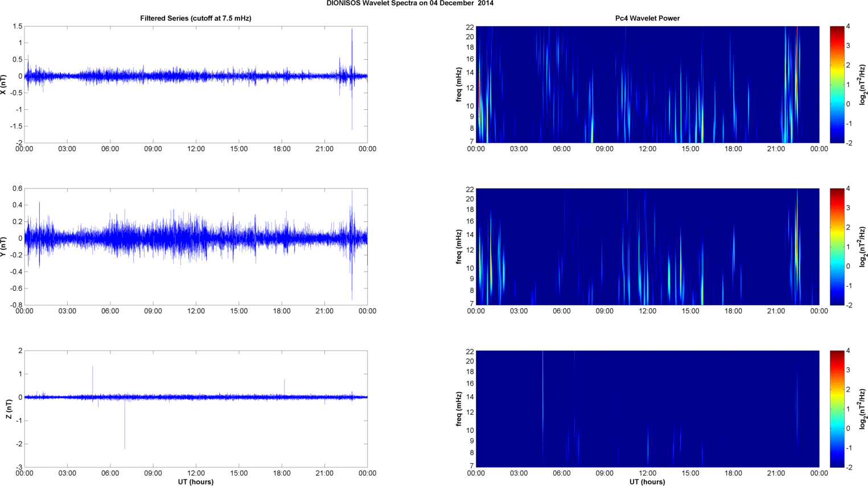Click the 'freq (mHz)' label of middle spectrogram
This screenshot has height=486, width=868.
[x=459, y=246]
